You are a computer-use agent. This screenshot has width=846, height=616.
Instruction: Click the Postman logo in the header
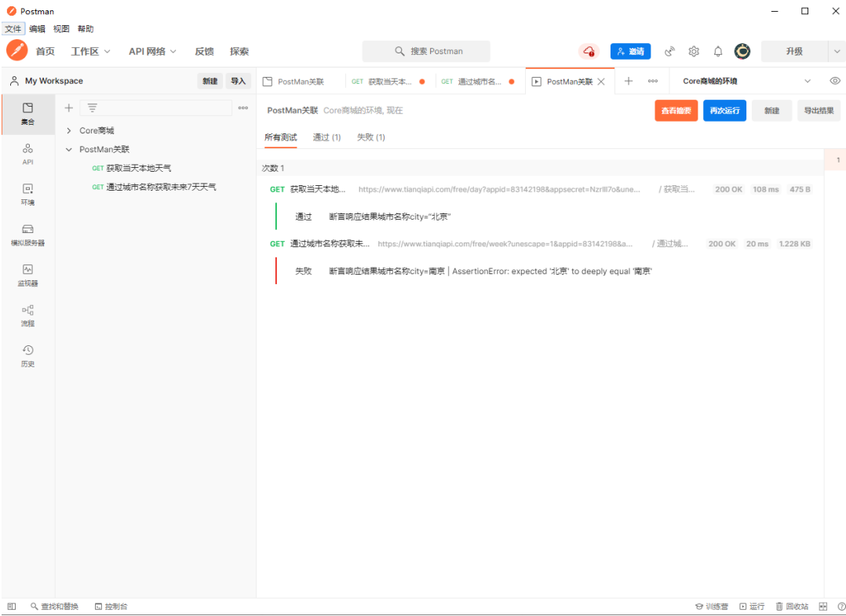point(16,51)
